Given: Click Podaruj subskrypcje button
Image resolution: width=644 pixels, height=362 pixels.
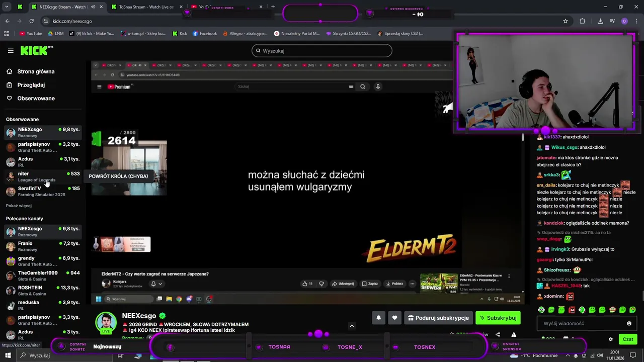Looking at the screenshot, I should (438, 318).
